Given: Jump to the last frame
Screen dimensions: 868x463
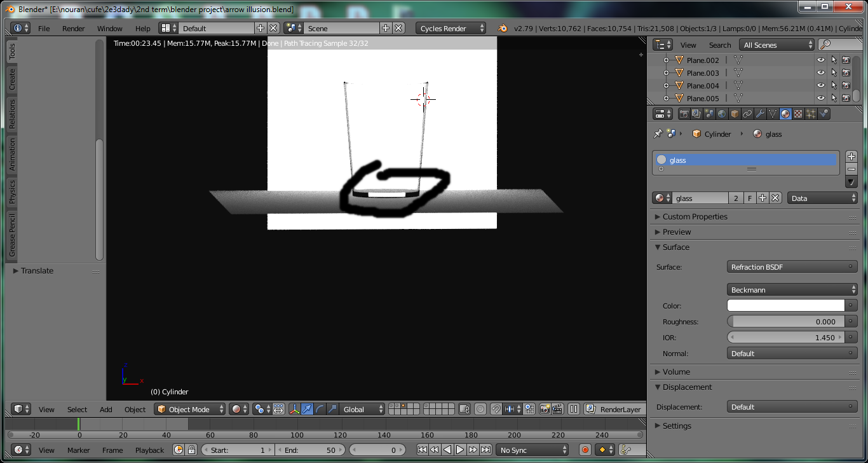Looking at the screenshot, I should click(485, 450).
